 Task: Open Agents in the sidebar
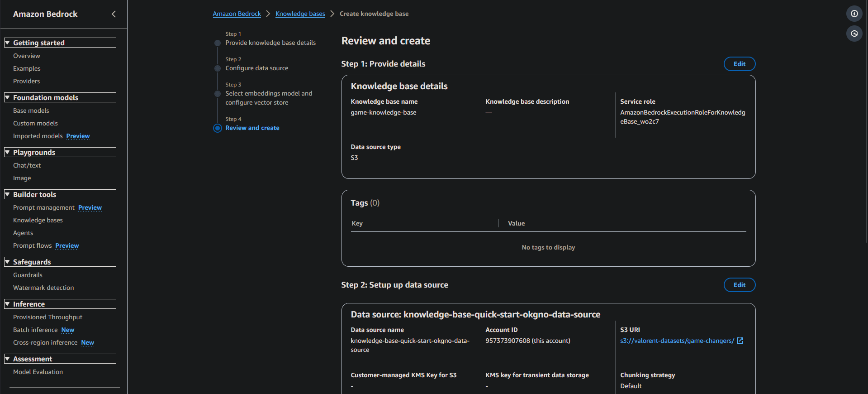tap(23, 233)
